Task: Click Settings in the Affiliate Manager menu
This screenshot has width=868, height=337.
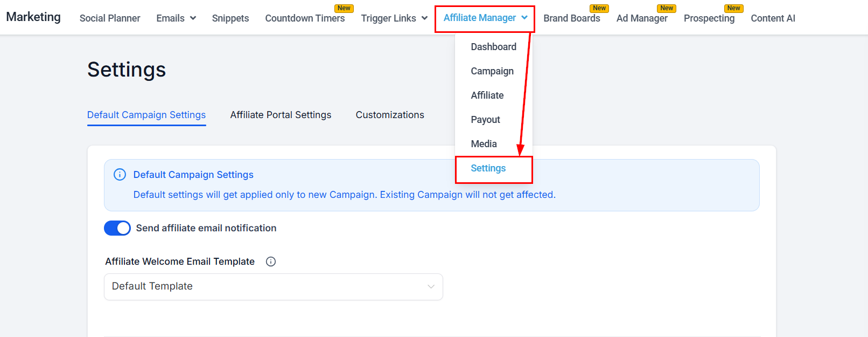Action: click(x=488, y=168)
